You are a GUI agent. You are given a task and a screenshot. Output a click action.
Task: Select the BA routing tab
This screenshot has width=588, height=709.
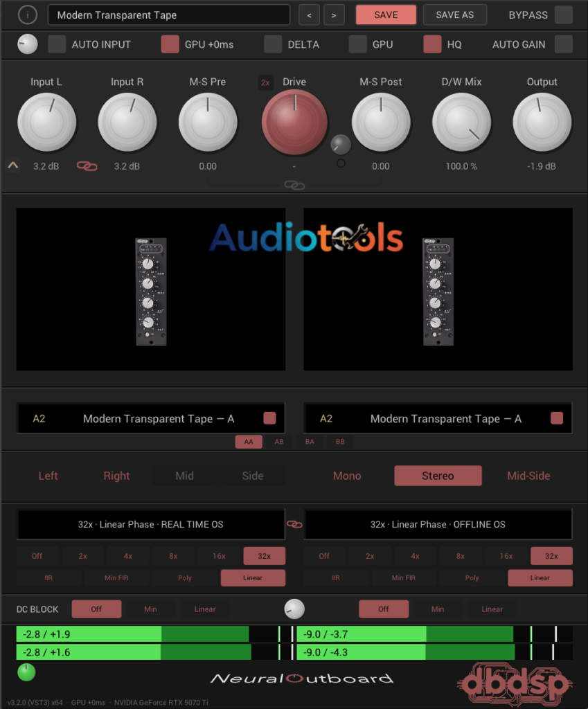pyautogui.click(x=310, y=441)
